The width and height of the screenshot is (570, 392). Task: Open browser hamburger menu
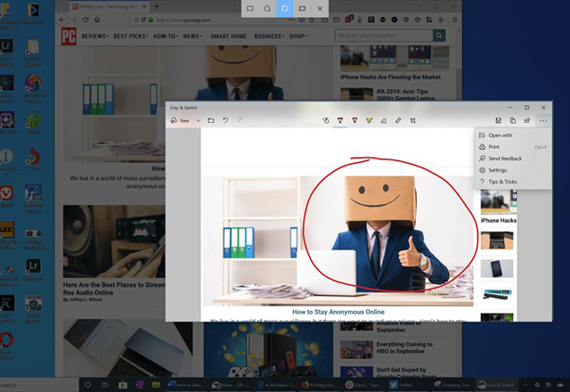pos(454,20)
